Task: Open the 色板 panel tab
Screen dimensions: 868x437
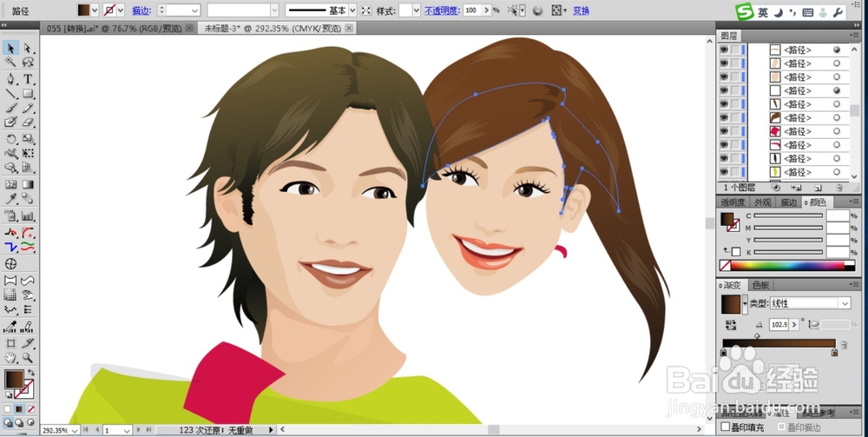Action: [x=760, y=285]
